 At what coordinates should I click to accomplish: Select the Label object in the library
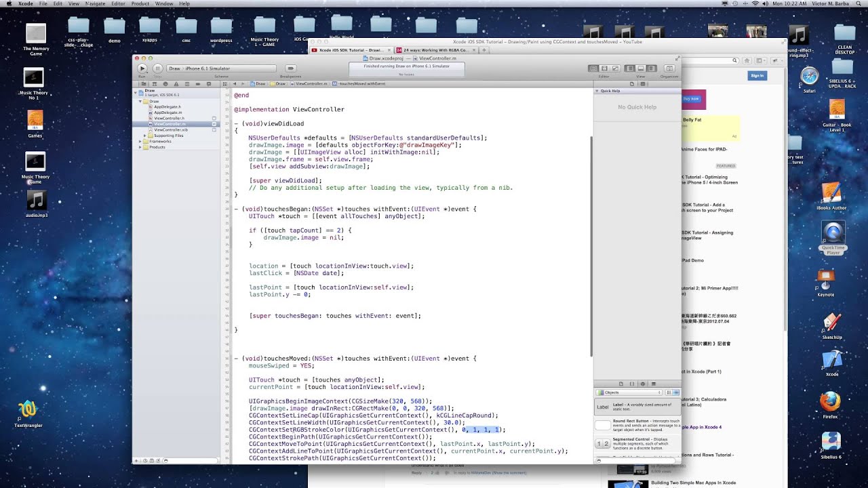click(x=637, y=407)
